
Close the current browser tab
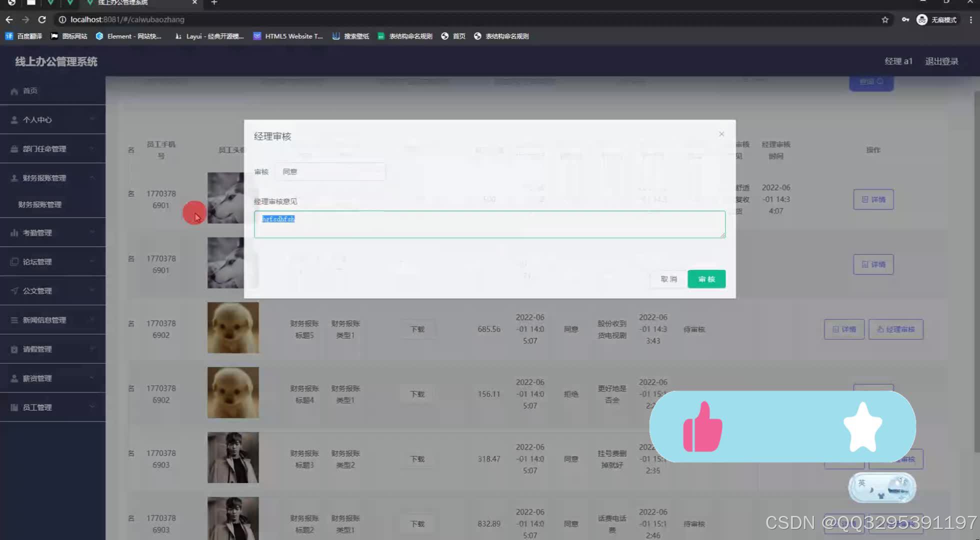[x=194, y=2]
